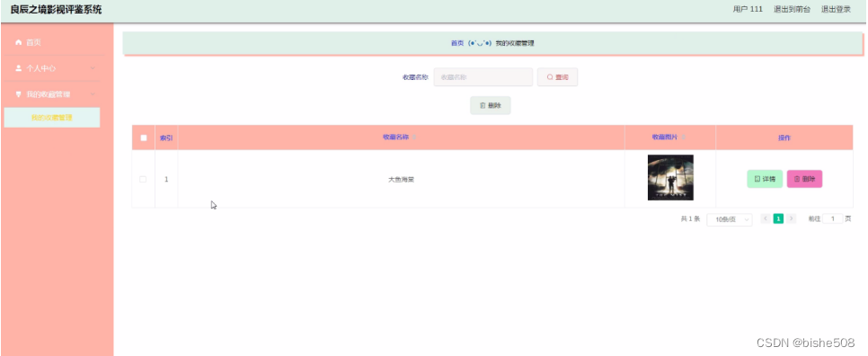
Task: Click the 用户 111 label in header
Action: 748,9
